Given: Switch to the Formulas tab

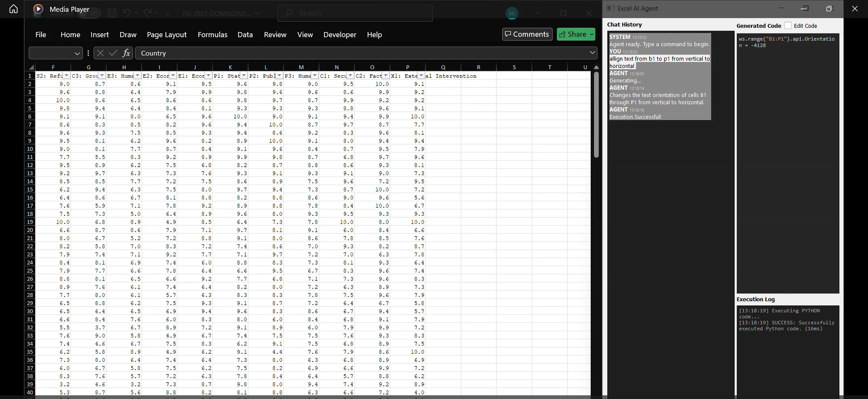Looking at the screenshot, I should (212, 34).
